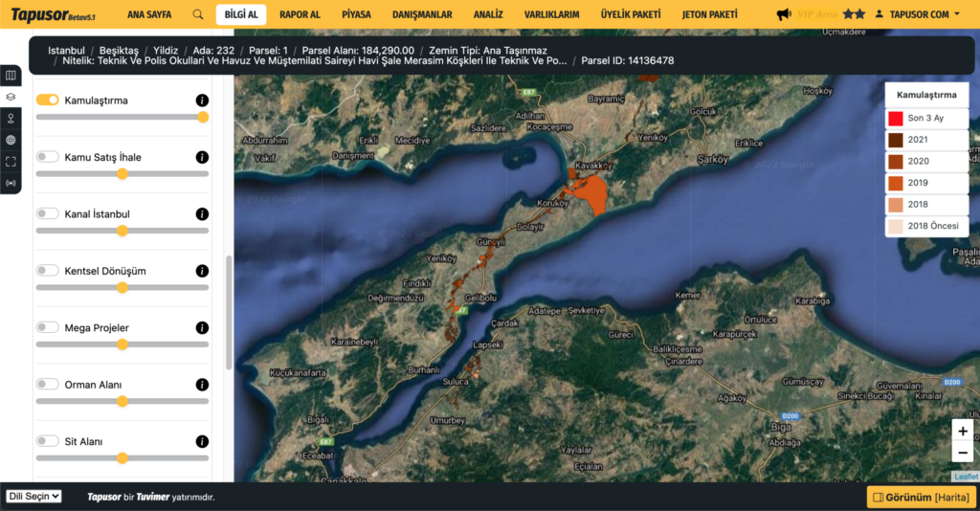Go to the RAPOR AL tab

click(300, 14)
